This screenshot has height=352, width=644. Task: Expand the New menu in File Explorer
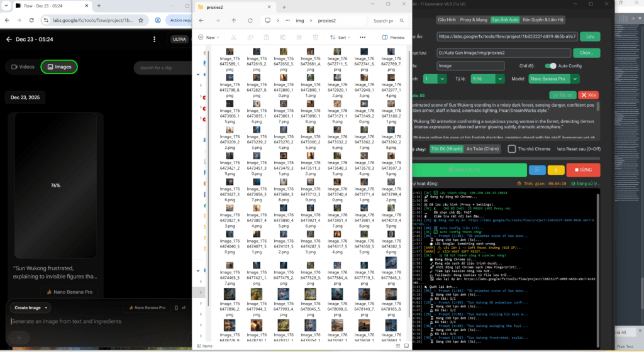pyautogui.click(x=209, y=37)
